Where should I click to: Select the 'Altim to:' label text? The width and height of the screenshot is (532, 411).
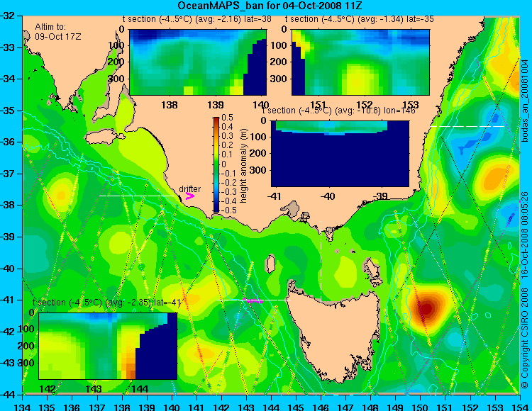tap(50, 27)
